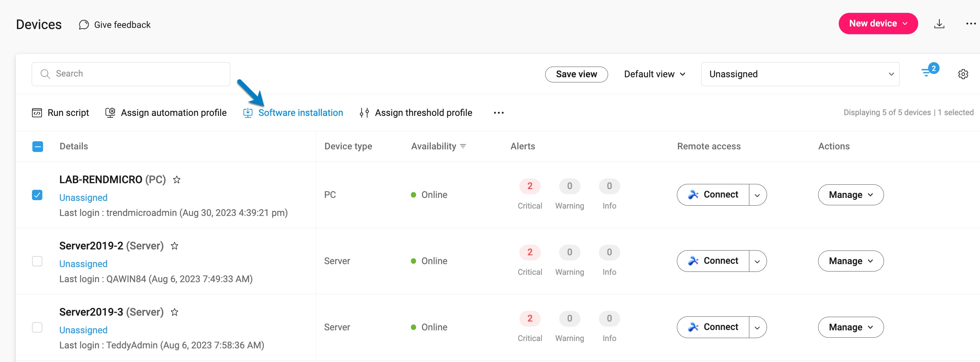
Task: Click the Give feedback speech bubble icon
Action: click(x=84, y=25)
